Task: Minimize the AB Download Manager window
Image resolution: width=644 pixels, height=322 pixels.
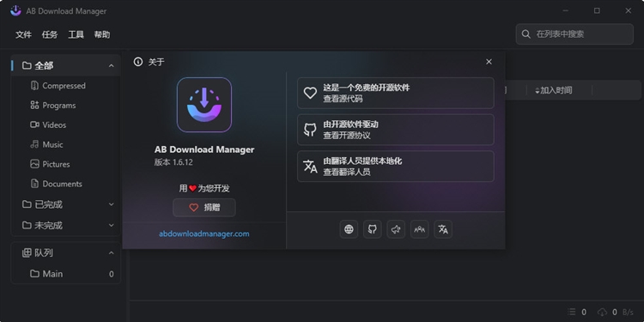Action: click(566, 10)
